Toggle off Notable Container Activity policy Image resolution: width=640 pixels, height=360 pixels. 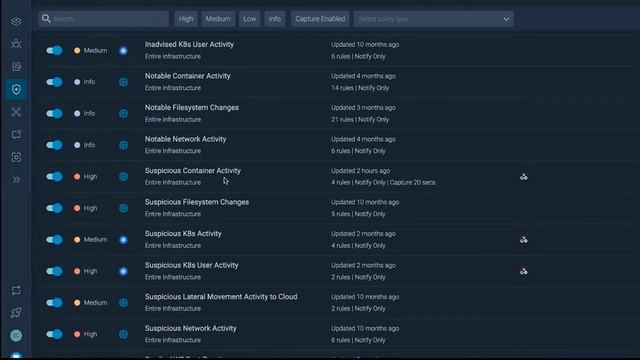54,82
